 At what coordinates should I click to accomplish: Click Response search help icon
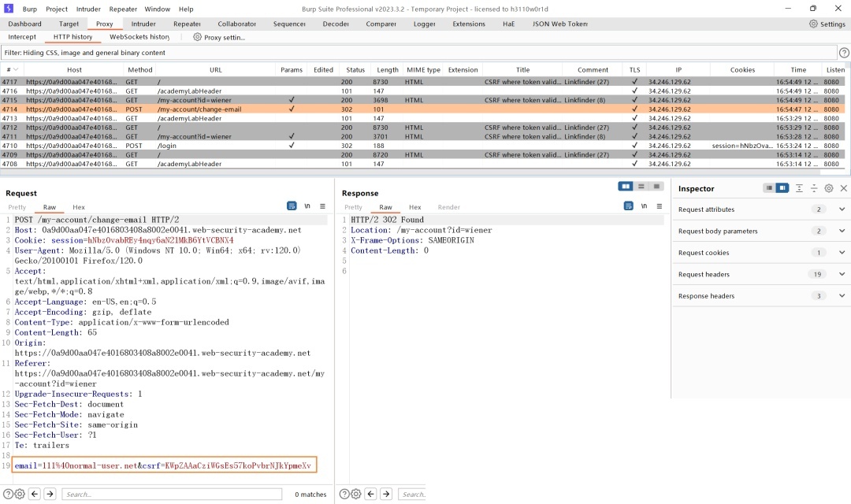pyautogui.click(x=344, y=494)
